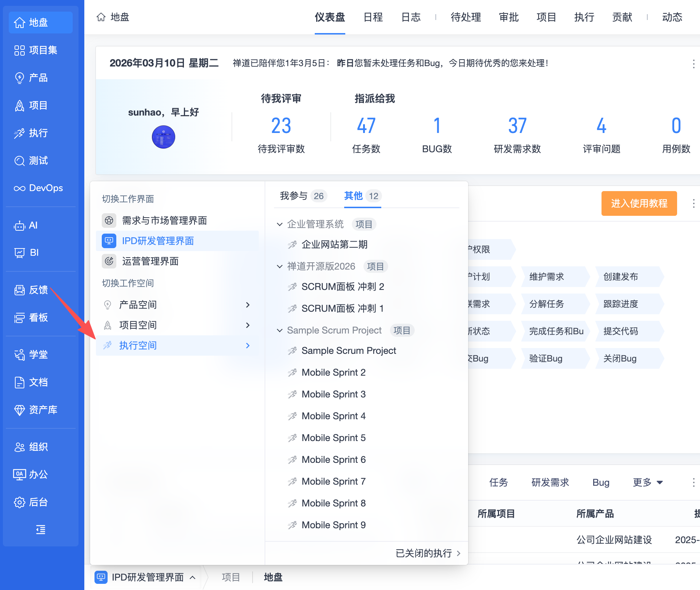Collapse the 禅道开源版2026 group
Screen dimensions: 700x590
[x=279, y=266]
